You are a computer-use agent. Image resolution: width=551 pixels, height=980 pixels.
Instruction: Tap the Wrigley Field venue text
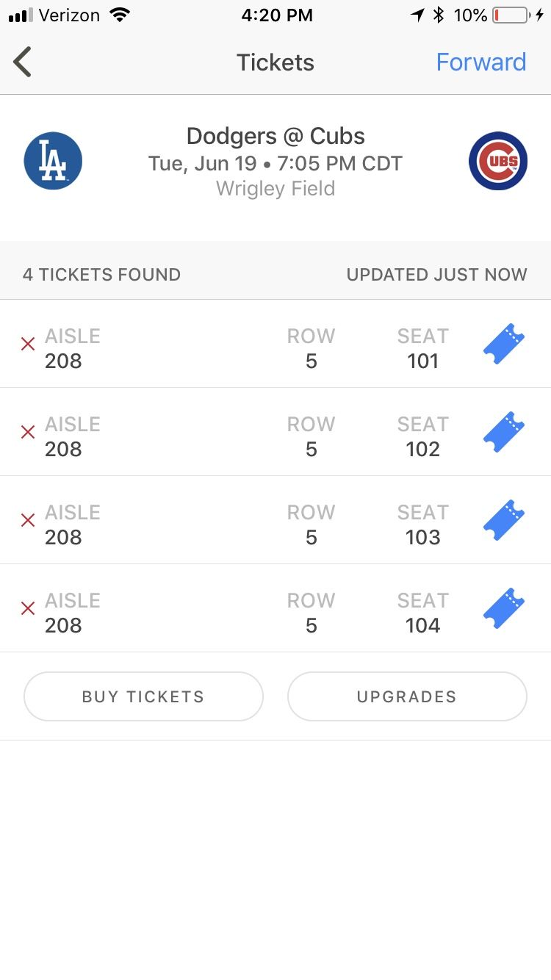tap(275, 189)
